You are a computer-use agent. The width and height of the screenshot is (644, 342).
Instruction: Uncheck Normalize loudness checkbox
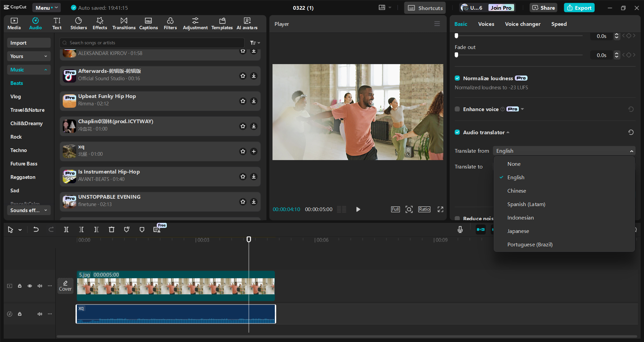coord(457,78)
